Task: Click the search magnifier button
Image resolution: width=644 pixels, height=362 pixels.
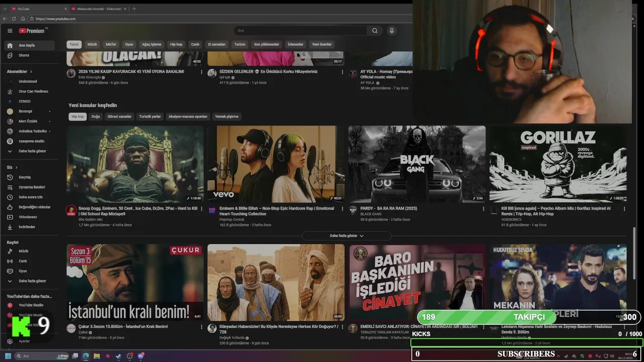Action: 375,31
